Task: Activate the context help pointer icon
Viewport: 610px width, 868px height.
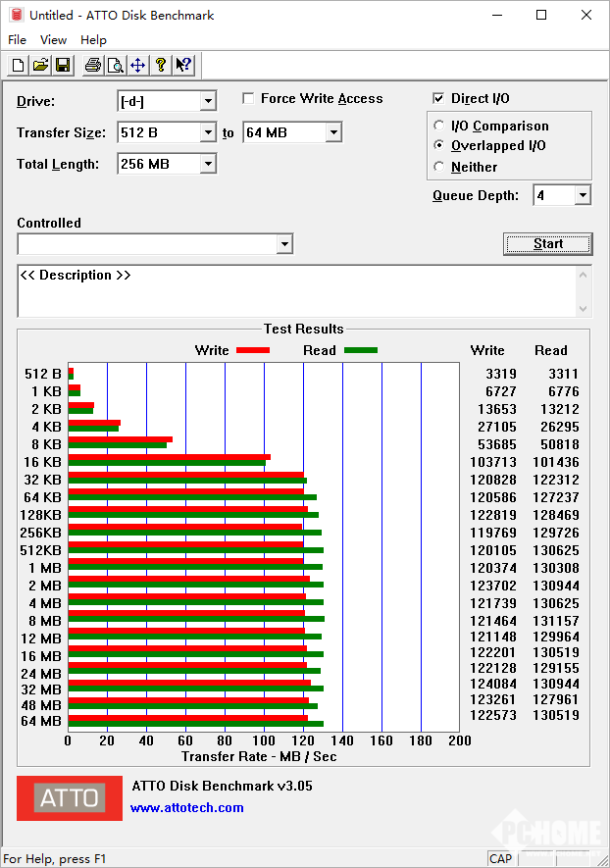Action: point(183,66)
